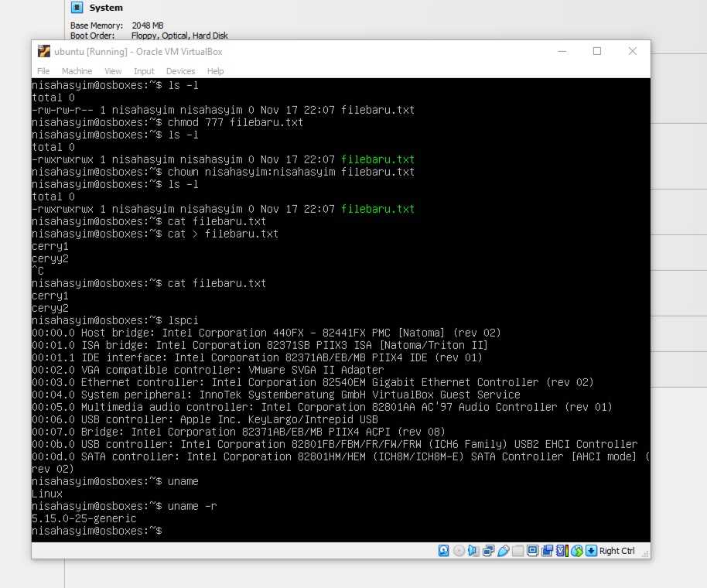
Task: Click the 'VGA compatible controller' output line
Action: (x=208, y=370)
